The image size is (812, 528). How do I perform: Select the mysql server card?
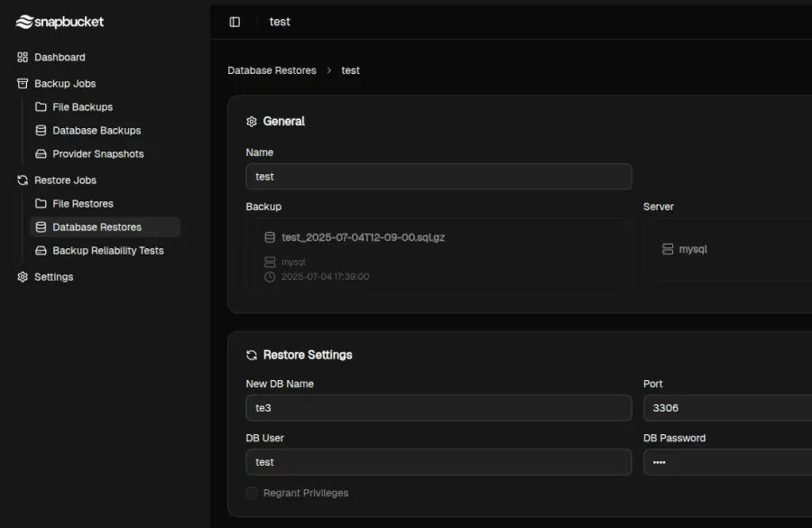727,249
